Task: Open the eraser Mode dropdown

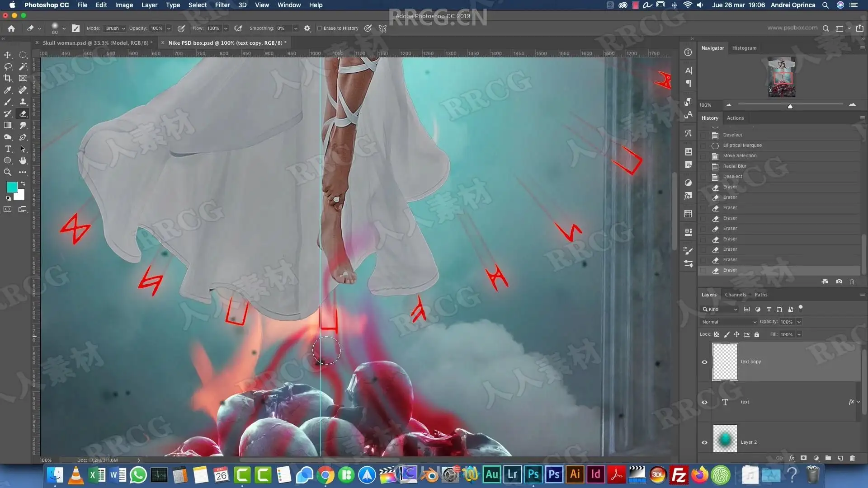Action: pos(115,28)
